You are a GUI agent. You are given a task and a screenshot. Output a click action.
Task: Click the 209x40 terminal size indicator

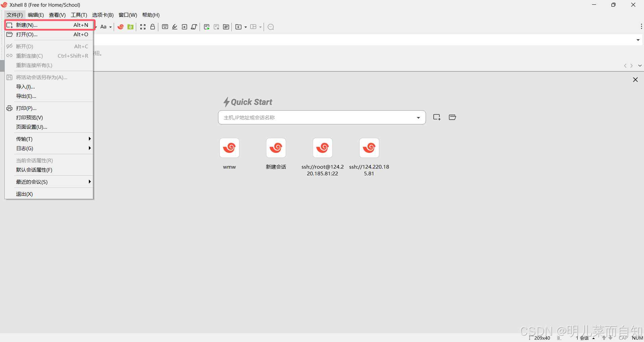tap(542, 338)
